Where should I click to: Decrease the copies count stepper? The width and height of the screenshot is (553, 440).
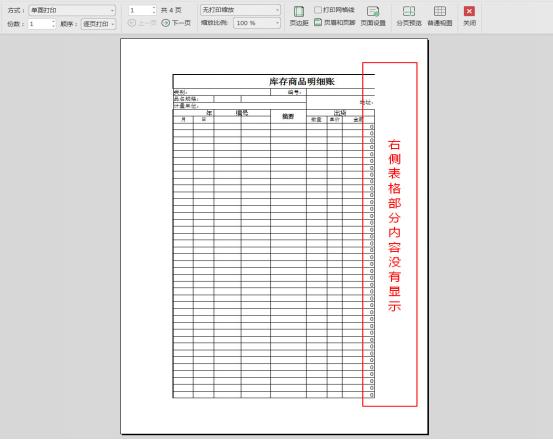[x=53, y=26]
